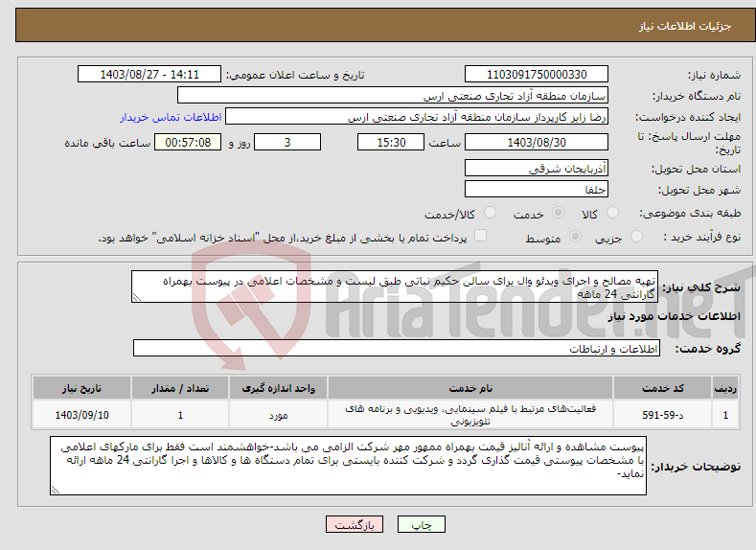Click the deadline time field 15:30
The image size is (756, 550).
(x=391, y=142)
